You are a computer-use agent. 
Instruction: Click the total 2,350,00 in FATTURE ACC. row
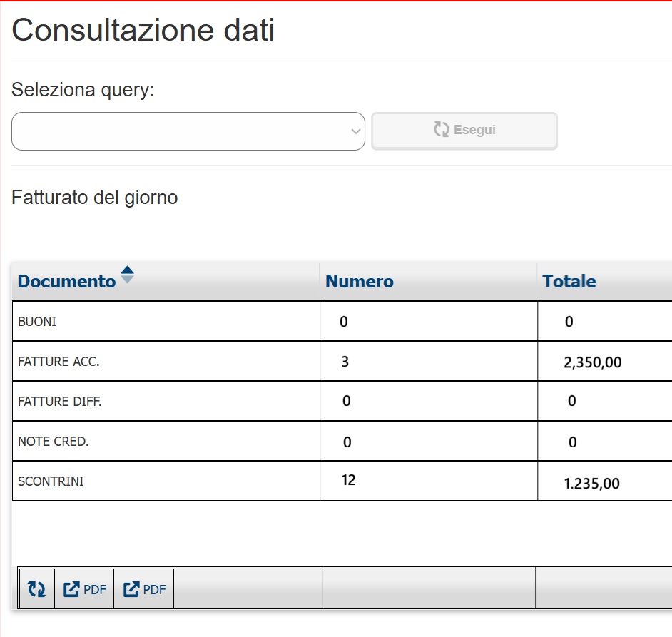(x=593, y=362)
